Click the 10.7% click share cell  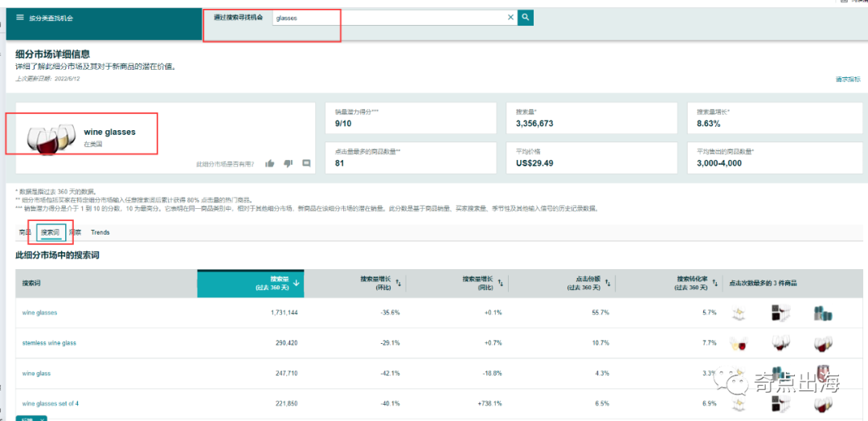coord(600,343)
